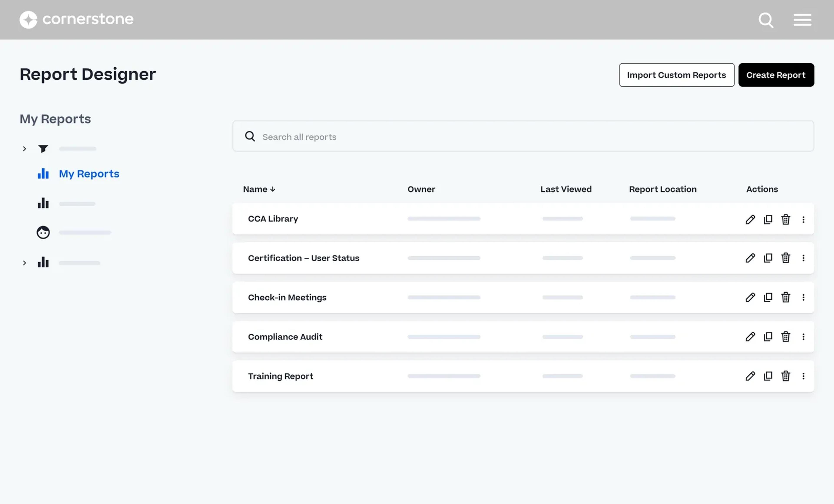
Task: Click the edit pencil icon for Training Report
Action: point(750,376)
